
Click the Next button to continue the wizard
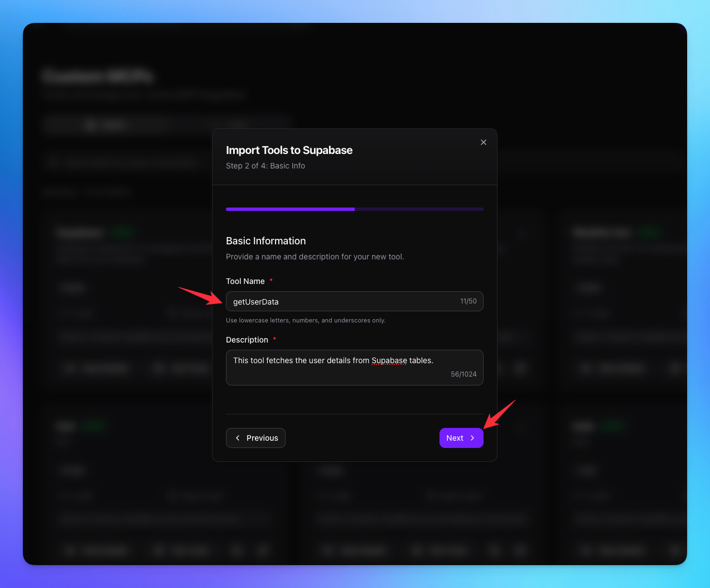[x=461, y=438]
